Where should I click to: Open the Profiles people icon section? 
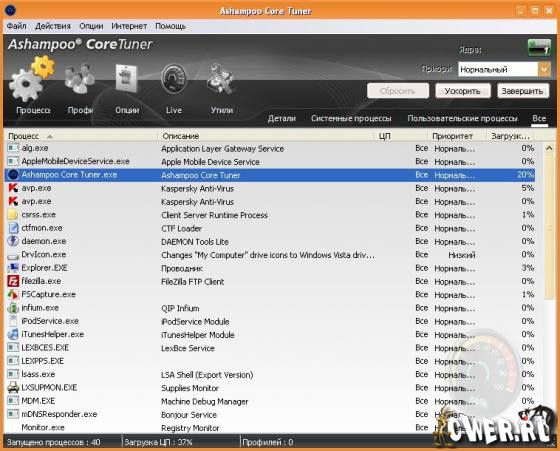point(80,79)
